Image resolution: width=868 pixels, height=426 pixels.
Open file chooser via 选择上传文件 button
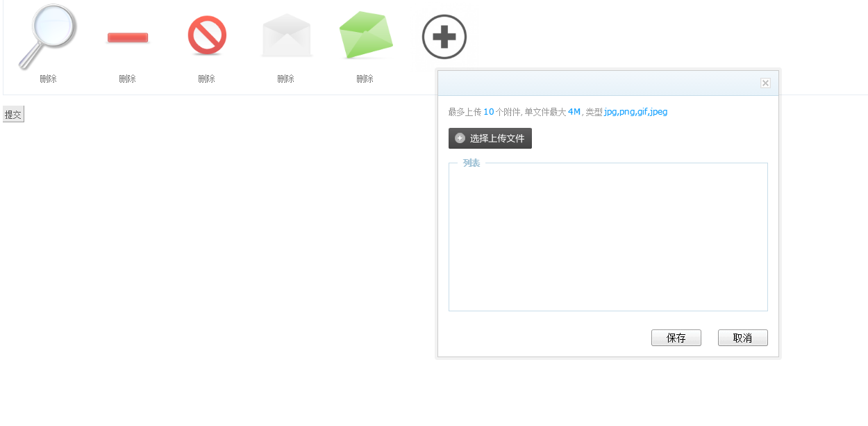point(490,138)
